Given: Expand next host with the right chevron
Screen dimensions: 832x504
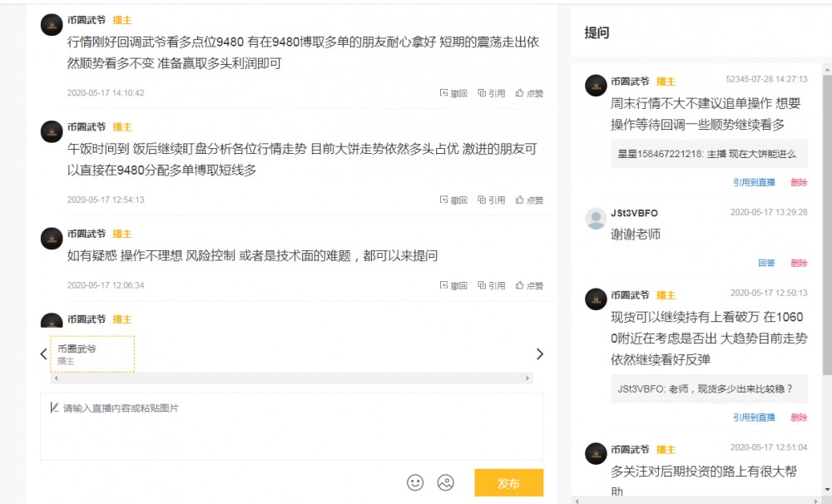Looking at the screenshot, I should [539, 354].
